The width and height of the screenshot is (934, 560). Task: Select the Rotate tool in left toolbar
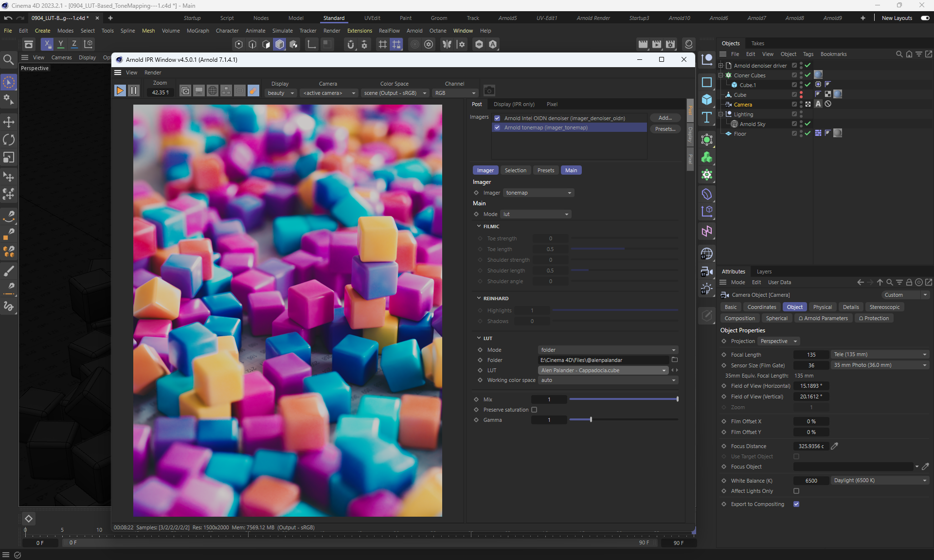pyautogui.click(x=9, y=140)
